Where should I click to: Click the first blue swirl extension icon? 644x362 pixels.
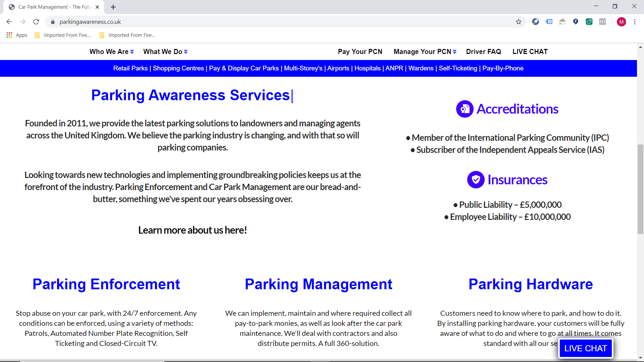(x=536, y=22)
